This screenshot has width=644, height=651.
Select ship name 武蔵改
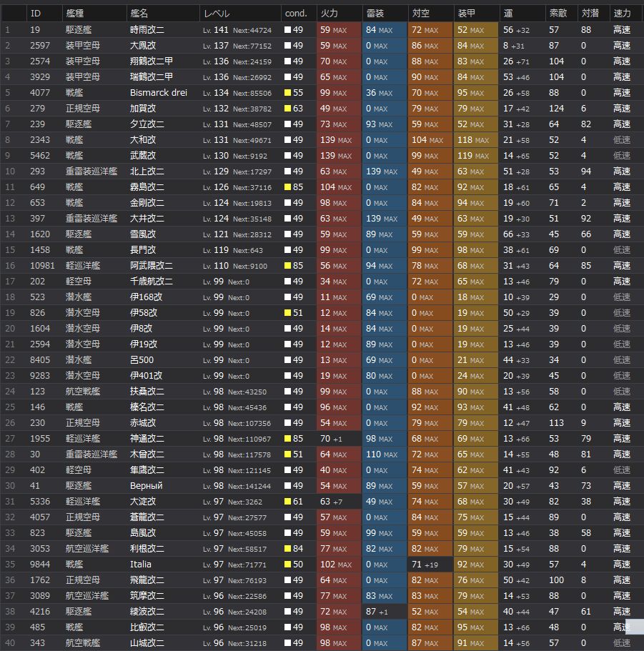tap(143, 156)
